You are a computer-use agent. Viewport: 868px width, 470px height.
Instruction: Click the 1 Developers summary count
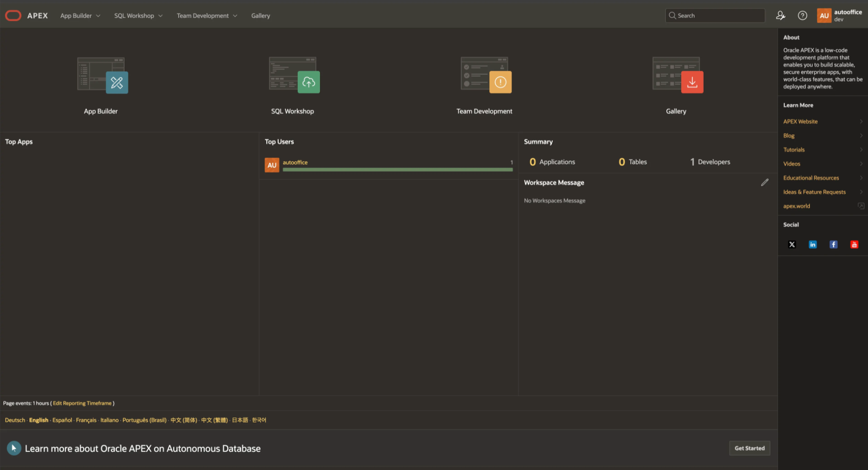click(x=710, y=162)
